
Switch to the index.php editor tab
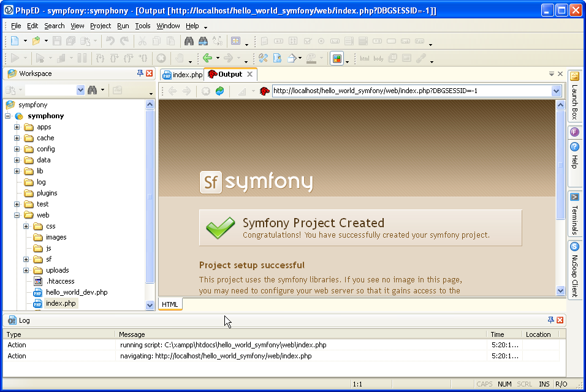coord(182,74)
